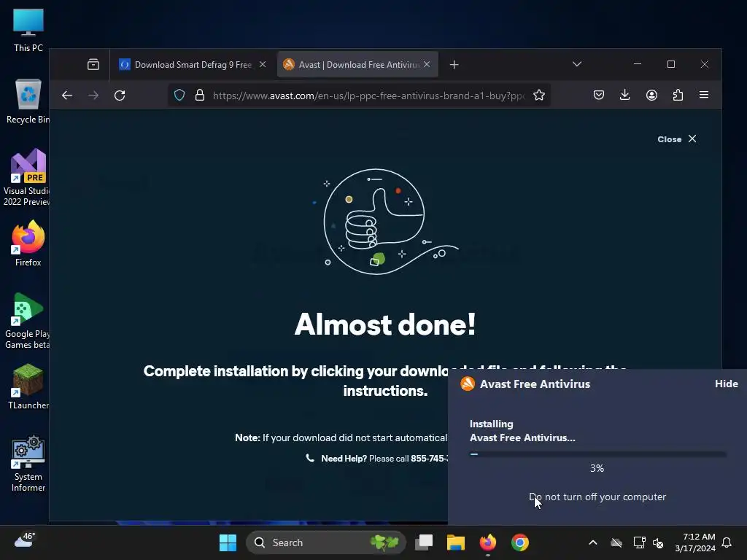View site security padlock information
Screen dimensions: 747x560
pyautogui.click(x=200, y=96)
